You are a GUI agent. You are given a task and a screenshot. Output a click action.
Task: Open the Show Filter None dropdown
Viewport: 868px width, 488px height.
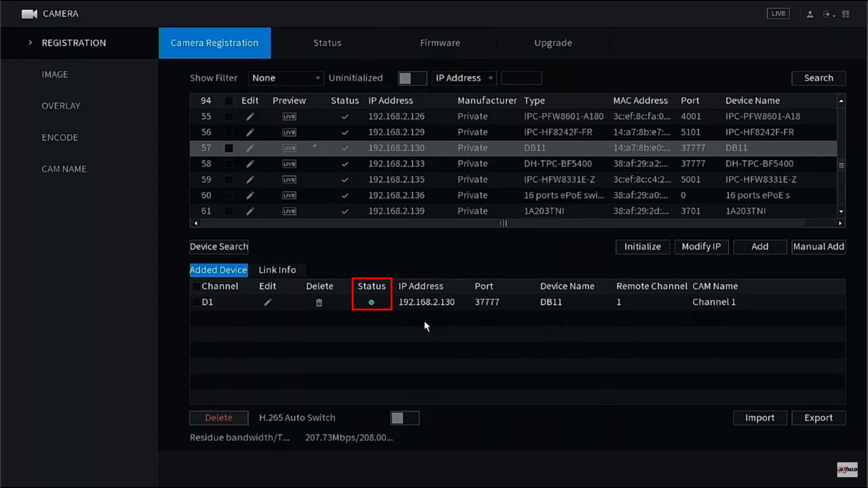[285, 78]
